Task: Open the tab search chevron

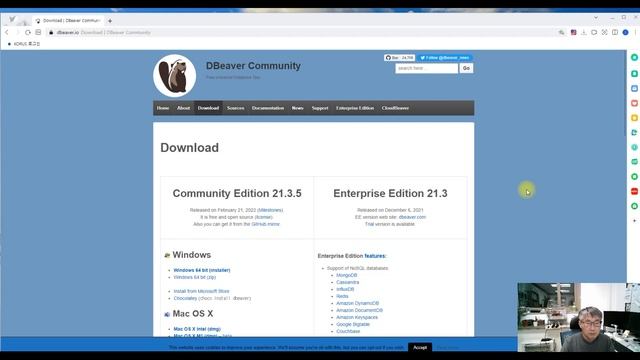Action: click(596, 18)
